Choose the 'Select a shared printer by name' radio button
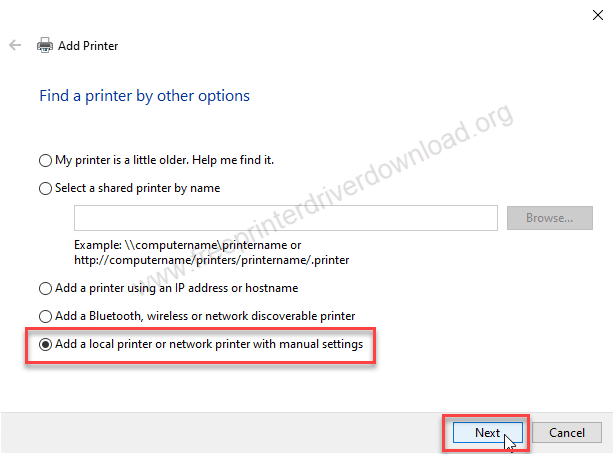This screenshot has height=454, width=614. click(45, 188)
